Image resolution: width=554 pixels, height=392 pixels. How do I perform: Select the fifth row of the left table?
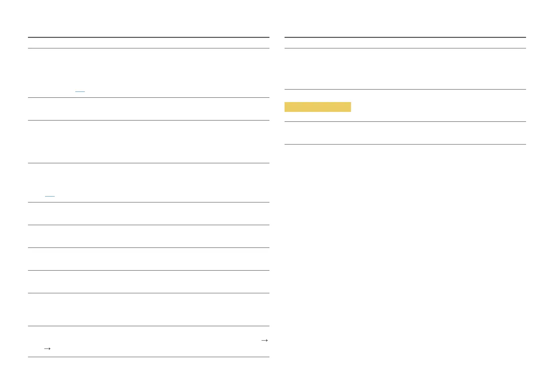(148, 214)
